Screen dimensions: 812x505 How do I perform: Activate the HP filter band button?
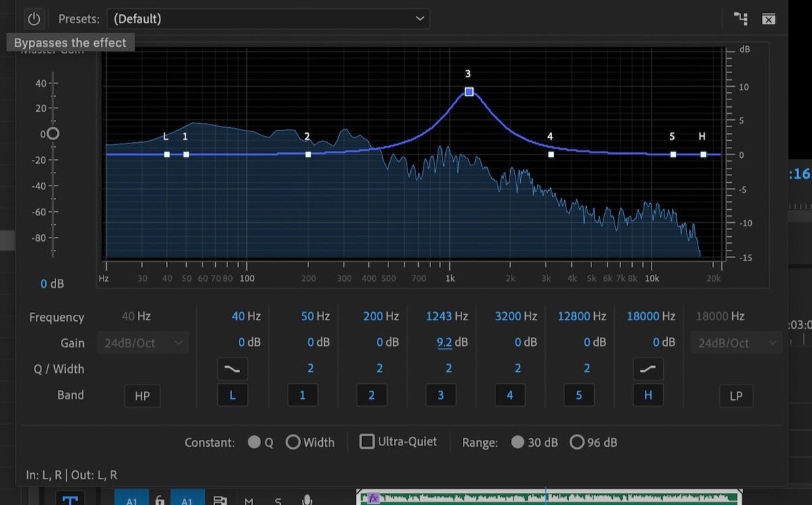142,395
